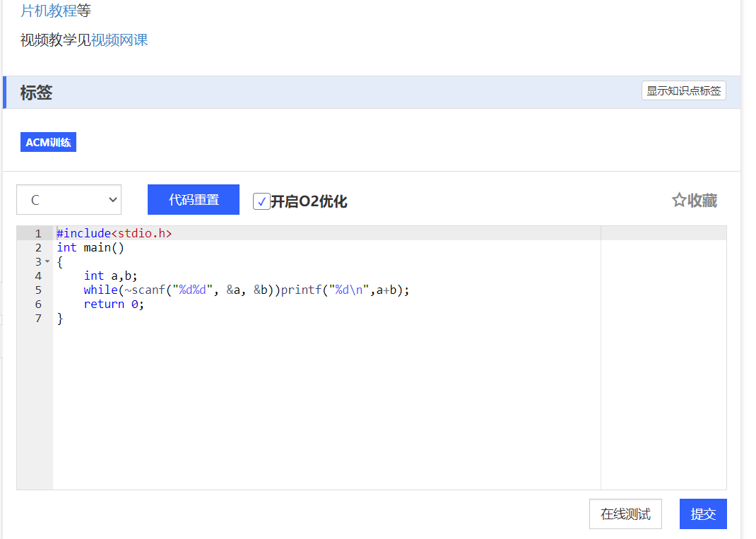Image resolution: width=756 pixels, height=539 pixels.
Task: Click line number 7 in the editor gutter
Action: click(38, 318)
